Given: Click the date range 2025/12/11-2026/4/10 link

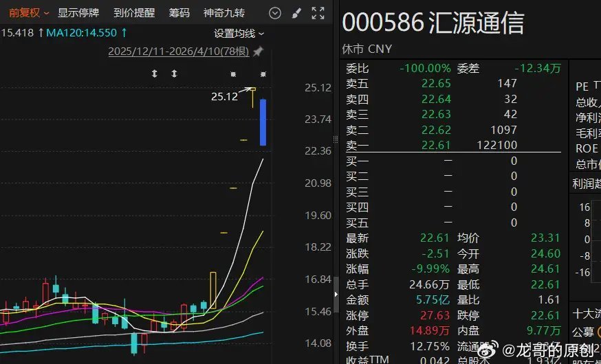Looking at the screenshot, I should tap(179, 52).
